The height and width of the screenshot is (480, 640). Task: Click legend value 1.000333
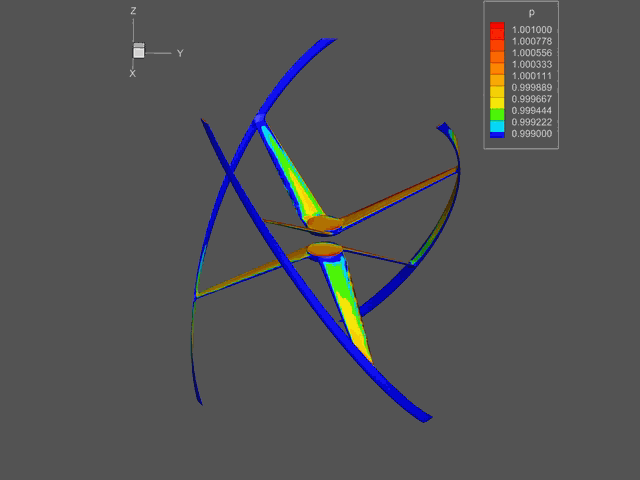pos(532,64)
